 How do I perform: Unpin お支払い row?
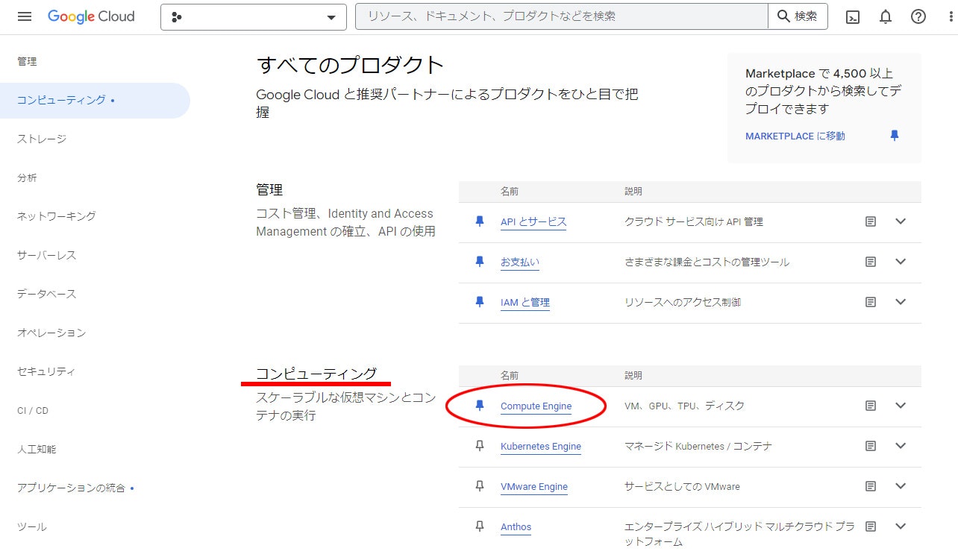(480, 262)
